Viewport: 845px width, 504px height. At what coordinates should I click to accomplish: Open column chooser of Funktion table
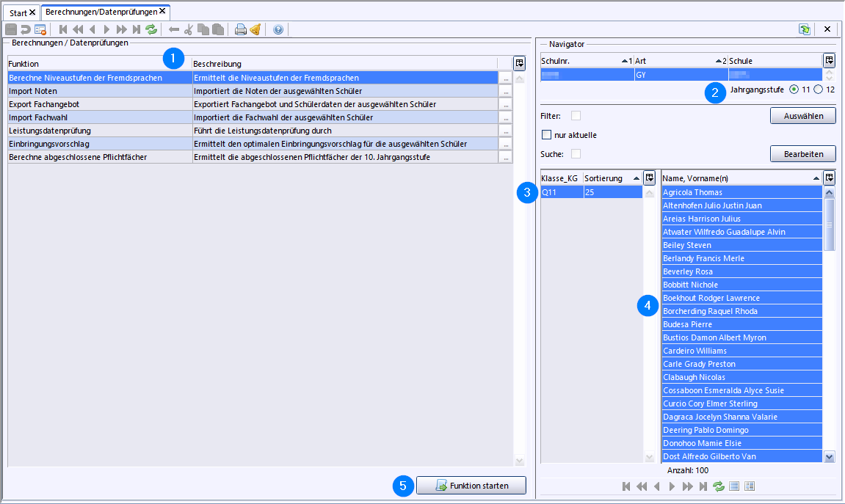520,64
